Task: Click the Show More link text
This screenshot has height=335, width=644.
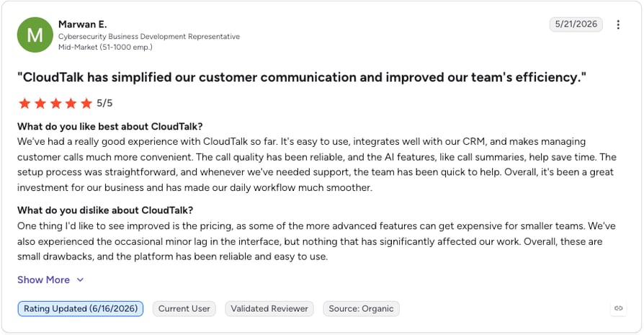Action: coord(43,280)
